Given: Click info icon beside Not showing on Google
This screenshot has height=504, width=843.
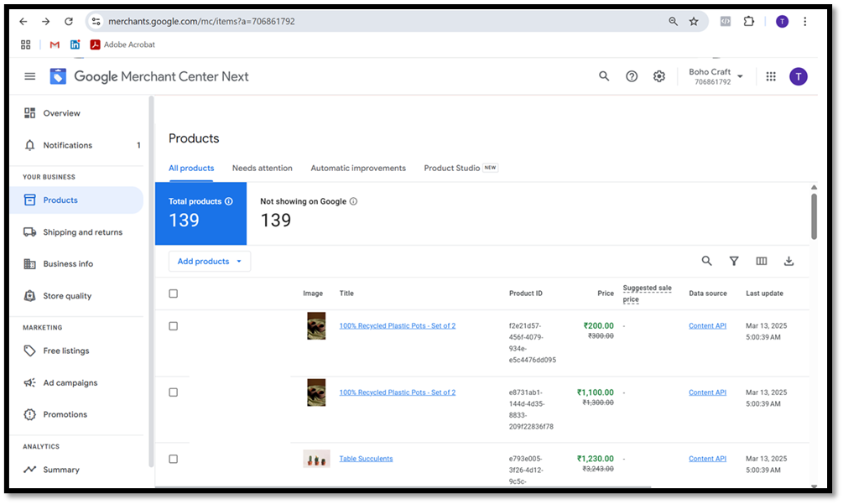Looking at the screenshot, I should click(353, 201).
